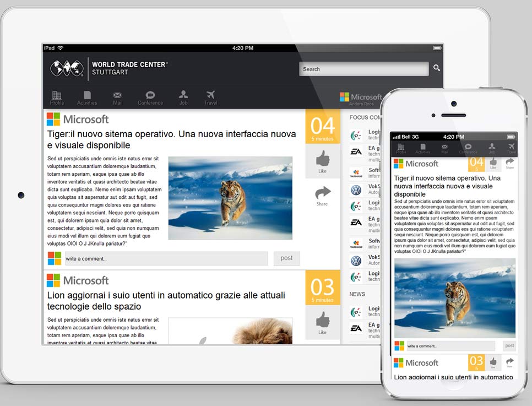Open Activities in the tablet navigation bar
This screenshot has height=406, width=532.
pos(87,98)
